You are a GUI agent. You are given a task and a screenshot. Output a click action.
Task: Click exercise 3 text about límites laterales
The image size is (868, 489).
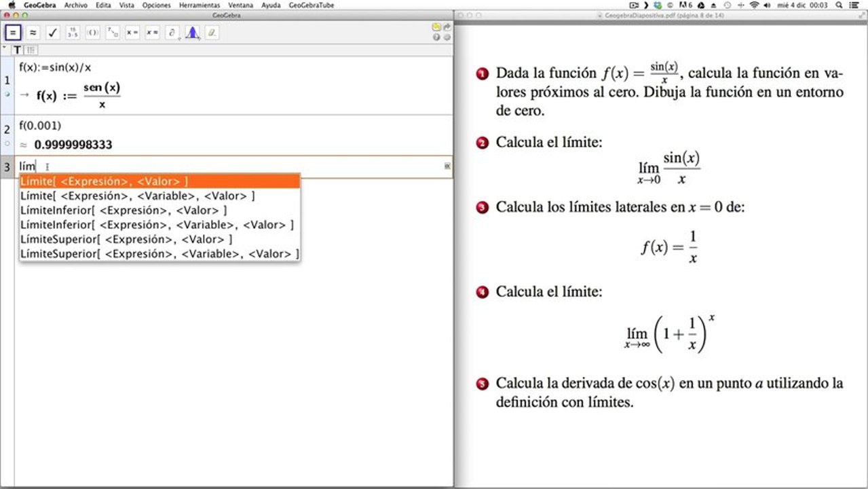[620, 207]
